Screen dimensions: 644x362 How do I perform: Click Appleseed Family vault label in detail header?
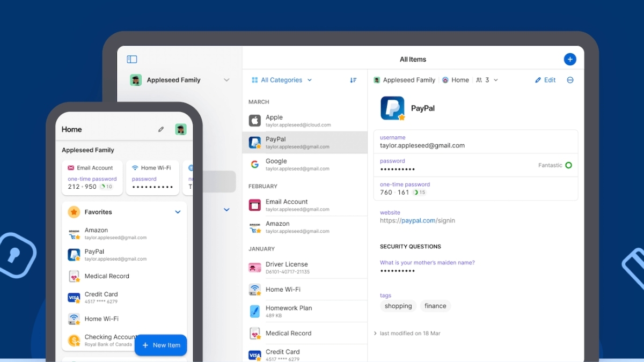(x=404, y=80)
